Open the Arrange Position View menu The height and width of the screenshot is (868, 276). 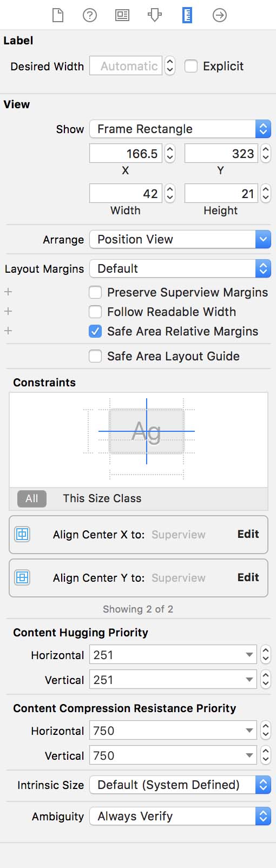[180, 239]
